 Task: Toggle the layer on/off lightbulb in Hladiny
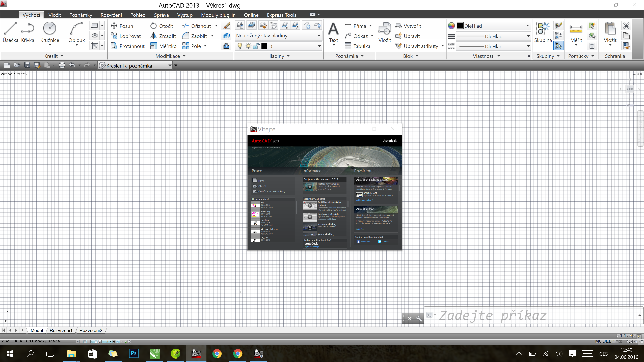point(240,46)
